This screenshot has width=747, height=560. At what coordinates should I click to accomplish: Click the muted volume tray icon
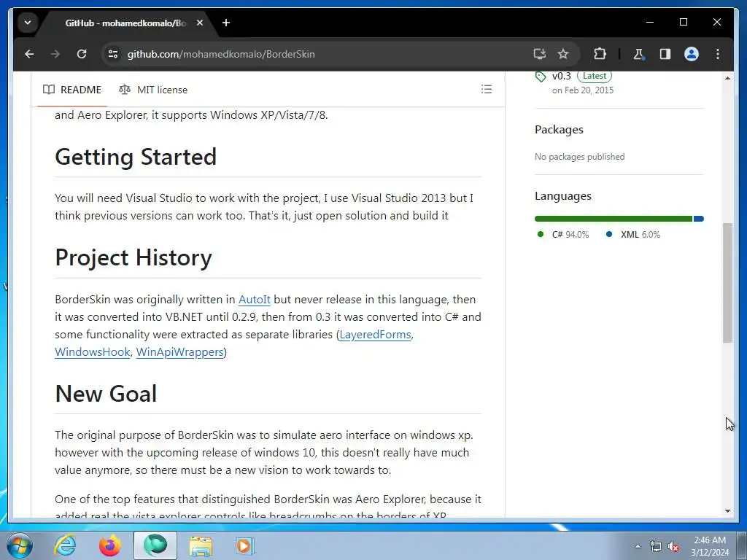[x=673, y=547]
